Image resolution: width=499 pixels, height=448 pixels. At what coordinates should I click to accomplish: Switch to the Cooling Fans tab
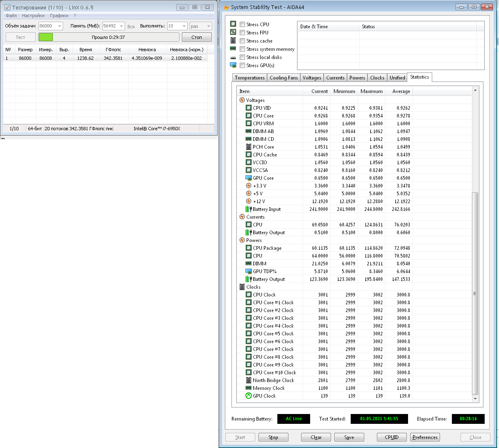click(x=284, y=78)
